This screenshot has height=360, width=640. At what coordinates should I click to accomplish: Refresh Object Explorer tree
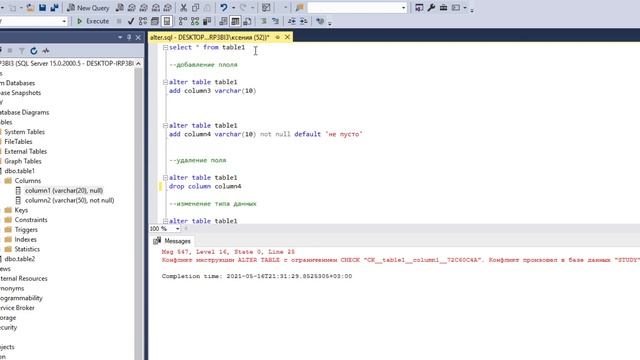pos(34,51)
